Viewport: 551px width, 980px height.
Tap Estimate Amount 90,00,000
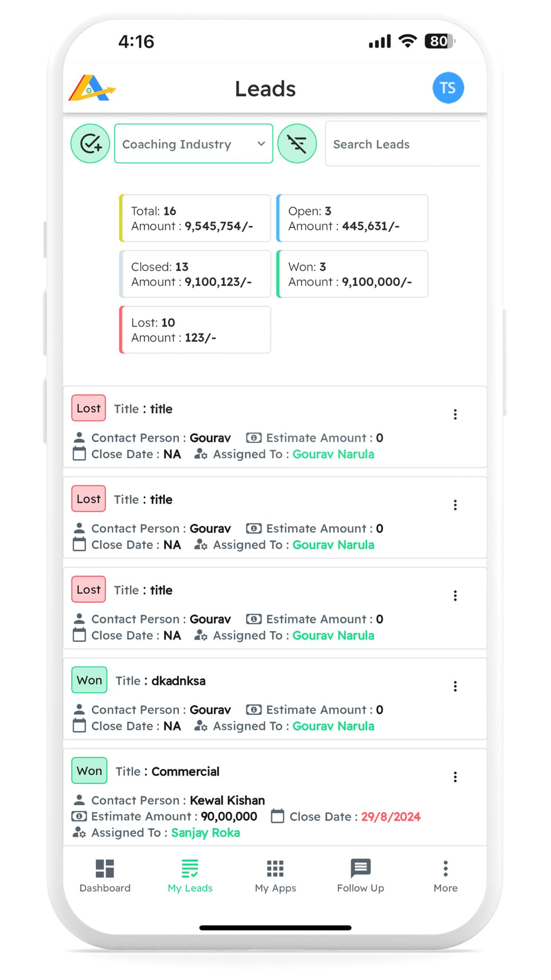pyautogui.click(x=229, y=816)
